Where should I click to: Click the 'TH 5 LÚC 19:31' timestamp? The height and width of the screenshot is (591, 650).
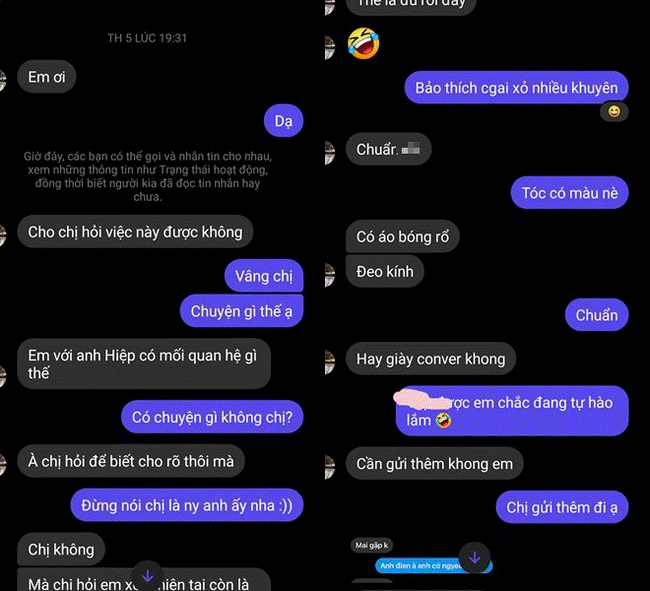[x=147, y=38]
